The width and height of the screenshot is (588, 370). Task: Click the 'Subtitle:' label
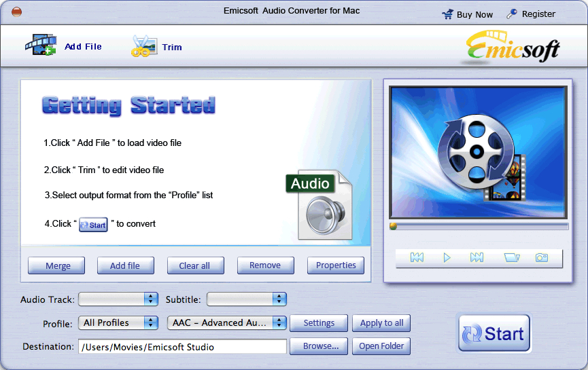pos(183,299)
